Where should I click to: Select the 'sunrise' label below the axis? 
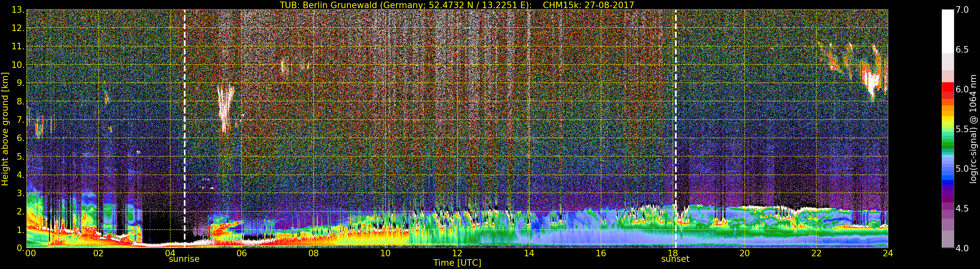coord(184,259)
